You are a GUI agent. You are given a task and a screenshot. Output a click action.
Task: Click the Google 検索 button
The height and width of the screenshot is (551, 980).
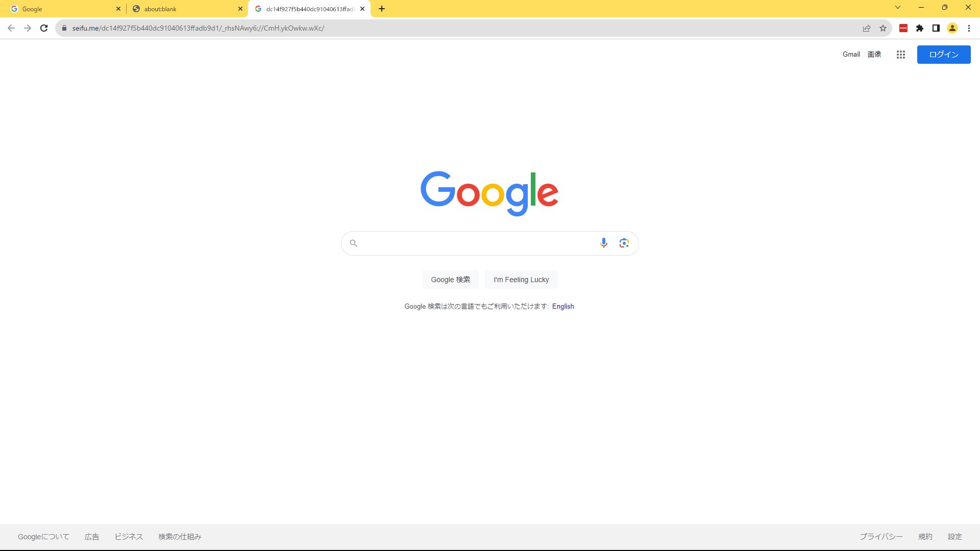pyautogui.click(x=450, y=280)
